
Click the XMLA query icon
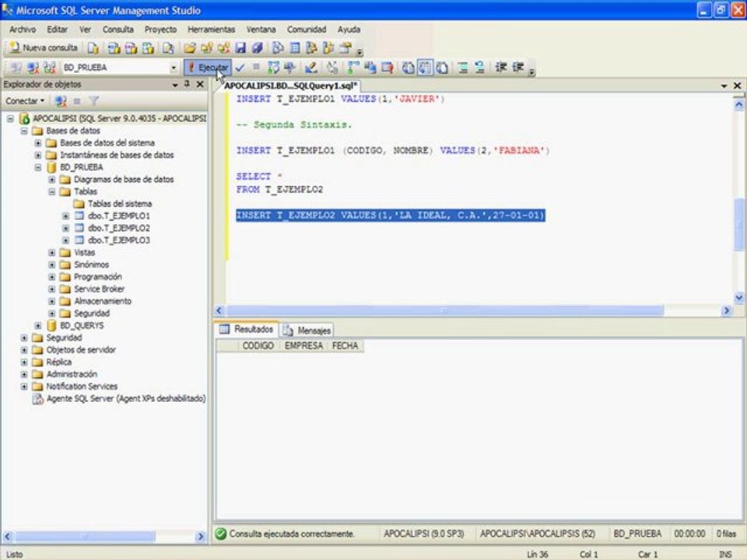pos(148,48)
